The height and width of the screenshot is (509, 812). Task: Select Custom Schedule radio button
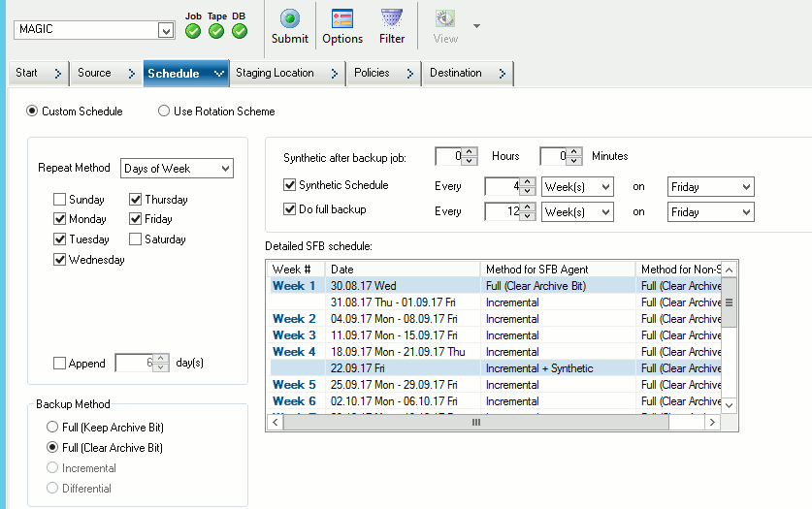point(32,111)
